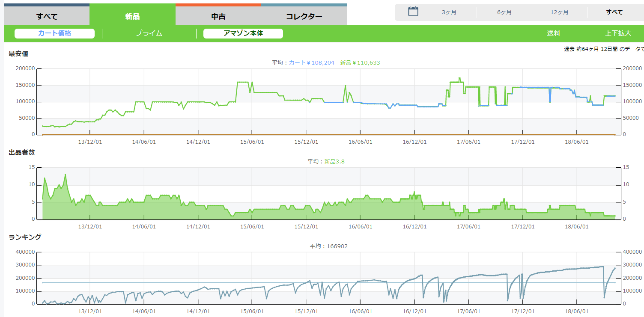
Task: Open the コレクター tab
Action: [x=304, y=17]
